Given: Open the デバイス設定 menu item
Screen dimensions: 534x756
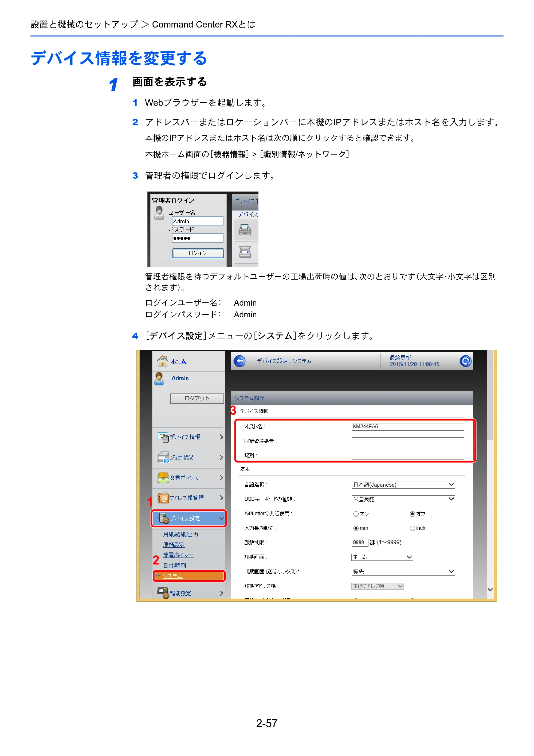Looking at the screenshot, I should tap(189, 518).
